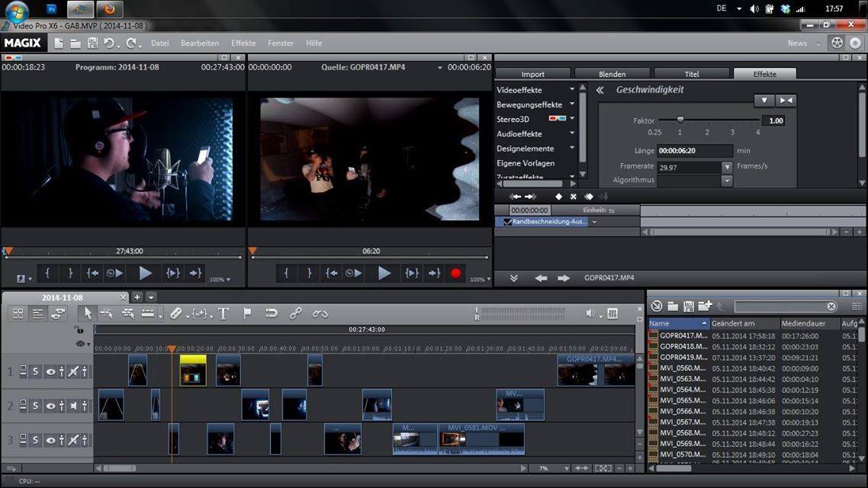Screen dimensions: 868x488
Task: Select the Title (T) tool in timeline toolbar
Action: (223, 313)
